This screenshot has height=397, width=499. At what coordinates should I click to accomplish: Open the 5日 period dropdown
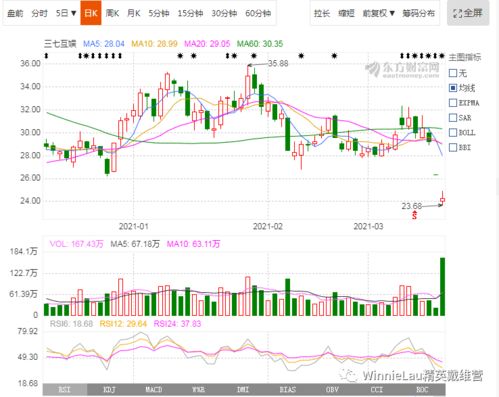(66, 13)
